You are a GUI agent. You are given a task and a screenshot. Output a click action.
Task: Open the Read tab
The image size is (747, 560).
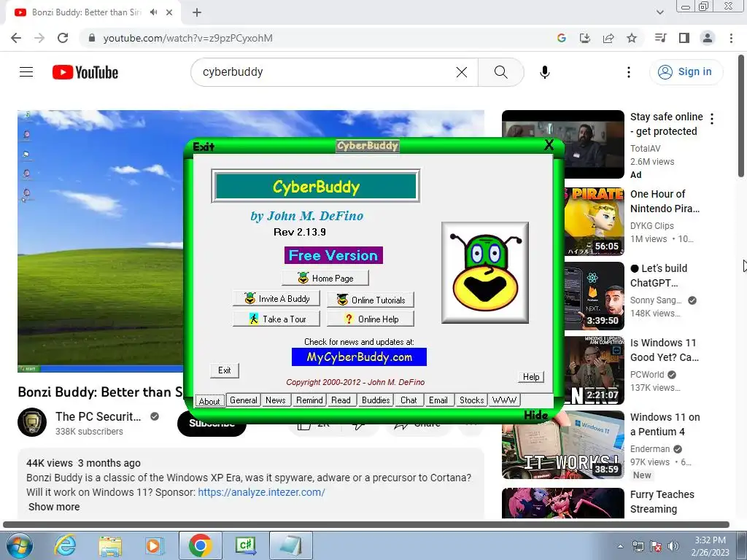point(341,400)
